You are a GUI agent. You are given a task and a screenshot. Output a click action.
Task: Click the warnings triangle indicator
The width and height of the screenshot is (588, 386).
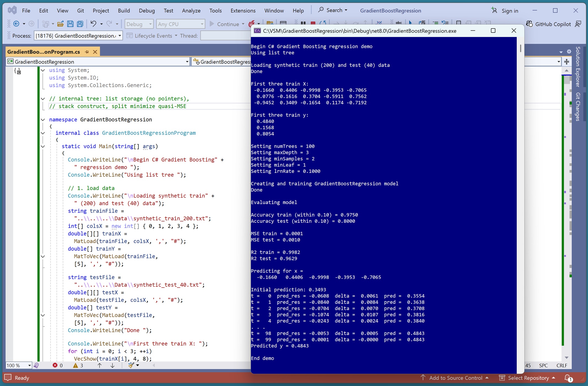point(76,365)
